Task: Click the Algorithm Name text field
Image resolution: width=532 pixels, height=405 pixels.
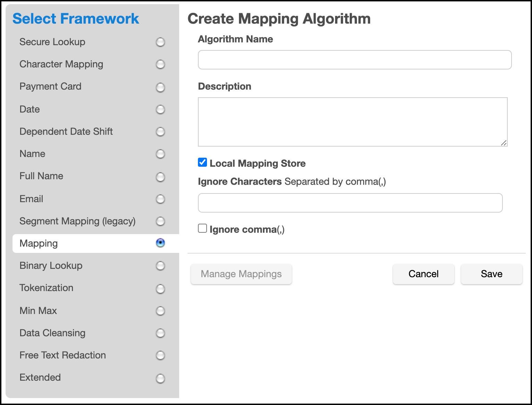Action: pos(355,60)
